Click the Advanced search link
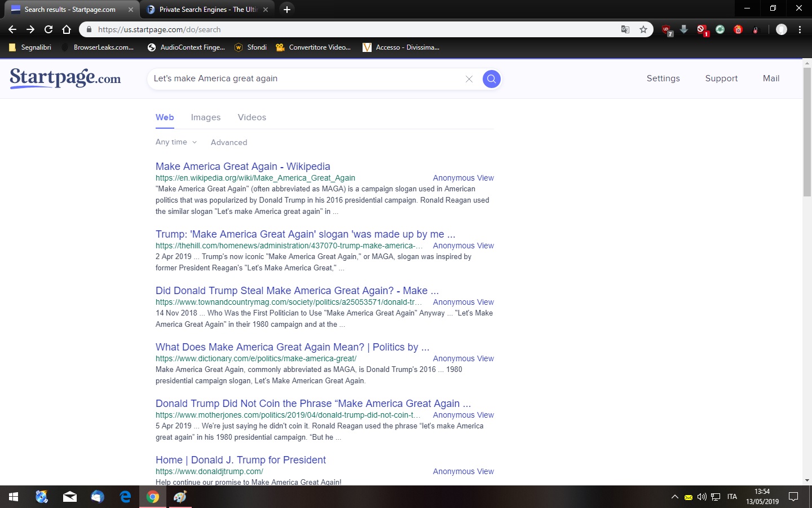The height and width of the screenshot is (508, 812). coord(229,142)
